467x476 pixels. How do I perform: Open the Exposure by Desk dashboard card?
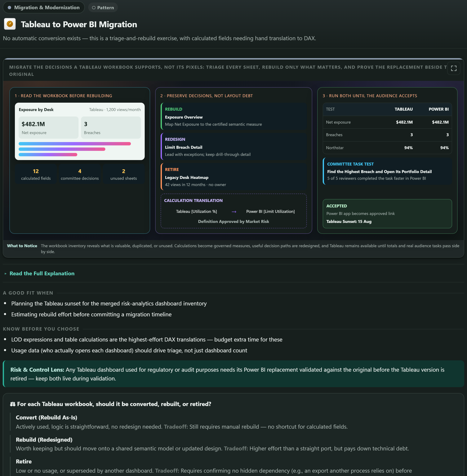pyautogui.click(x=80, y=131)
